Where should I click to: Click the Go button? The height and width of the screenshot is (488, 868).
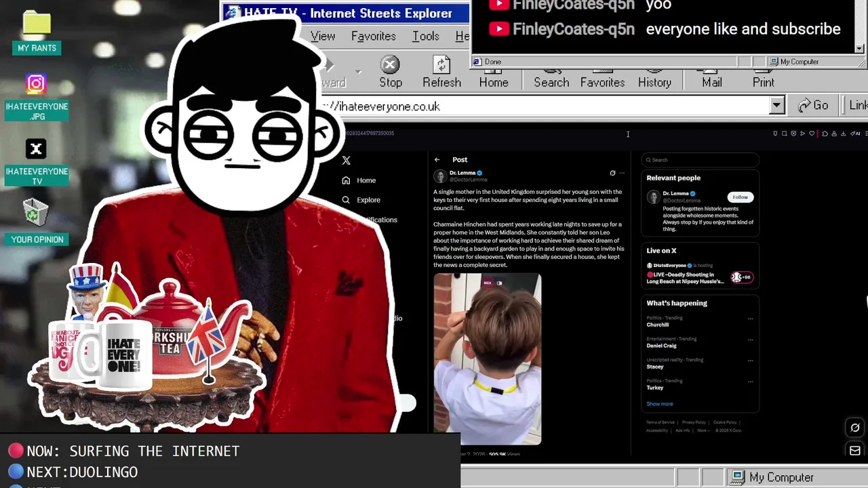point(813,106)
